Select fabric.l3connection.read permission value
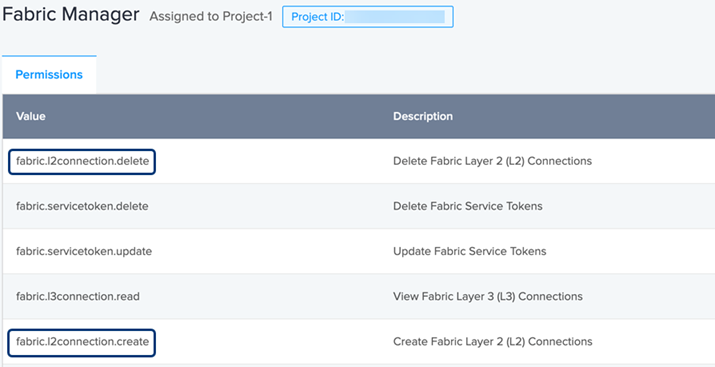Screen dimensions: 715x367 coord(78,296)
